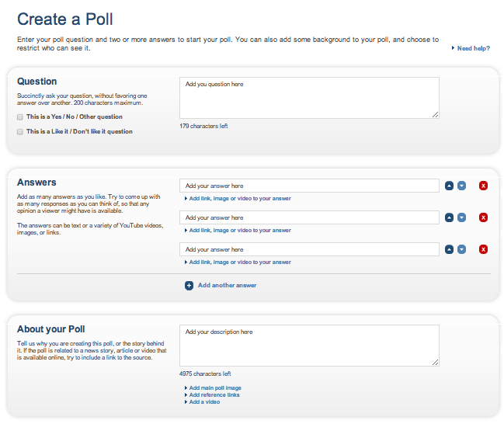Viewport: 504px width, 424px height.
Task: Expand Add link, image or video under second answer
Action: 239,231
